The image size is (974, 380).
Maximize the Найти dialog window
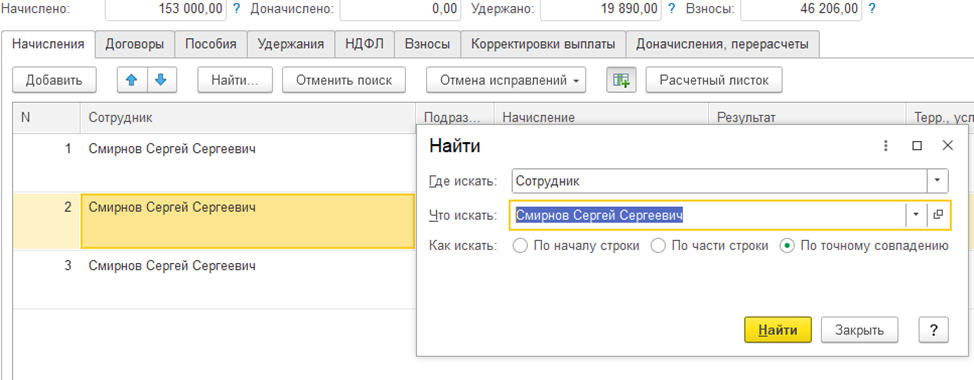[917, 146]
